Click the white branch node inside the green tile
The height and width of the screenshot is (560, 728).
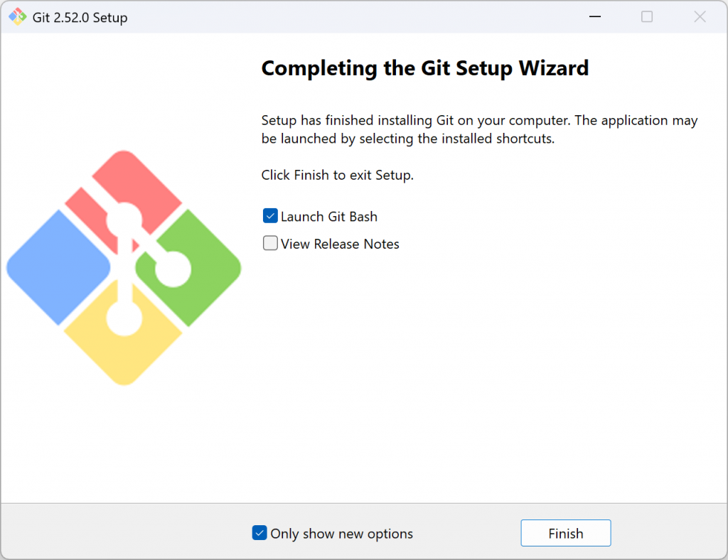[173, 269]
